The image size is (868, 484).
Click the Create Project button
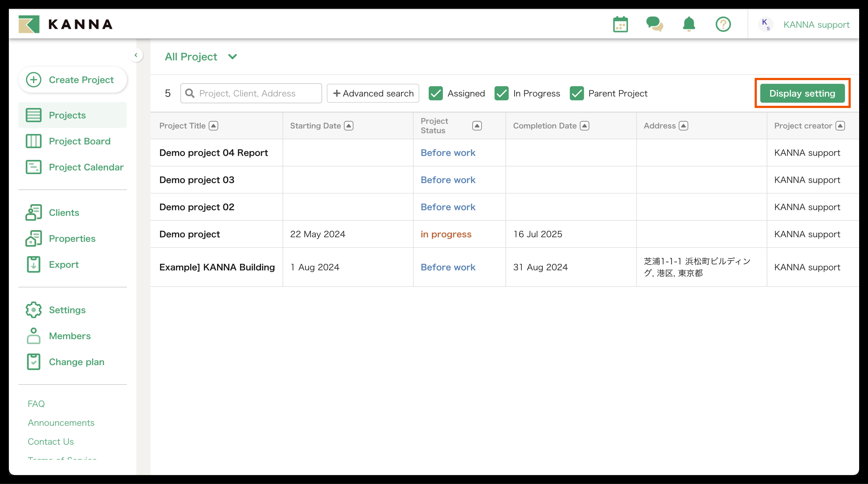(x=73, y=80)
